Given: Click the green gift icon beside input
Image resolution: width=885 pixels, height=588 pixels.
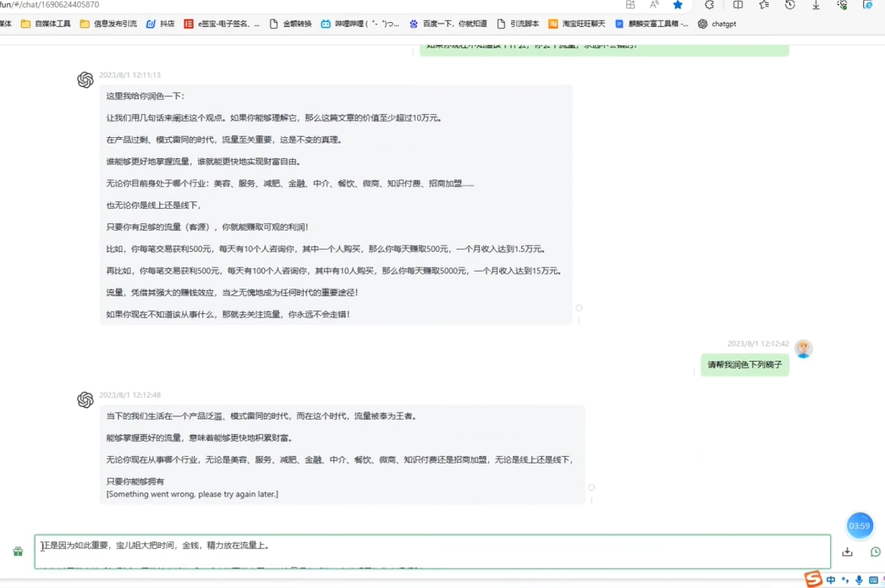Looking at the screenshot, I should [18, 552].
